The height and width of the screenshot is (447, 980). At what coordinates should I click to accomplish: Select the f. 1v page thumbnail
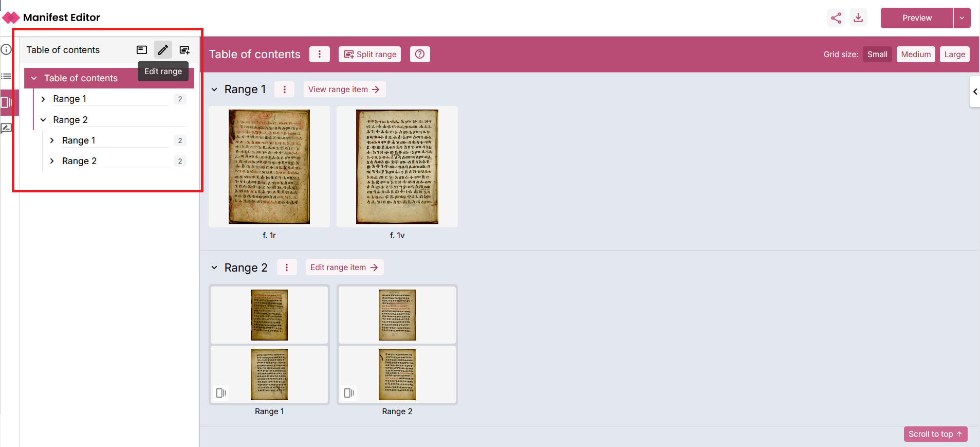[x=397, y=167]
